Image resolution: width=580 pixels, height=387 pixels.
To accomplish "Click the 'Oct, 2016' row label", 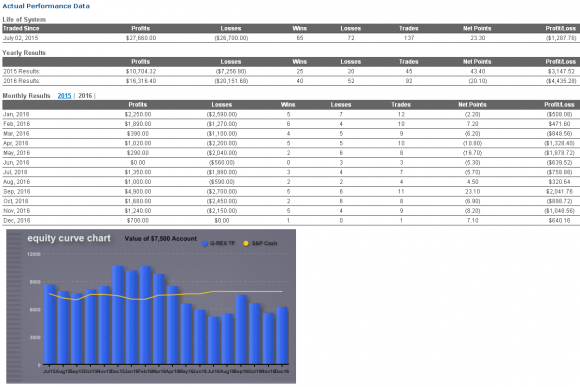I will coord(16,201).
